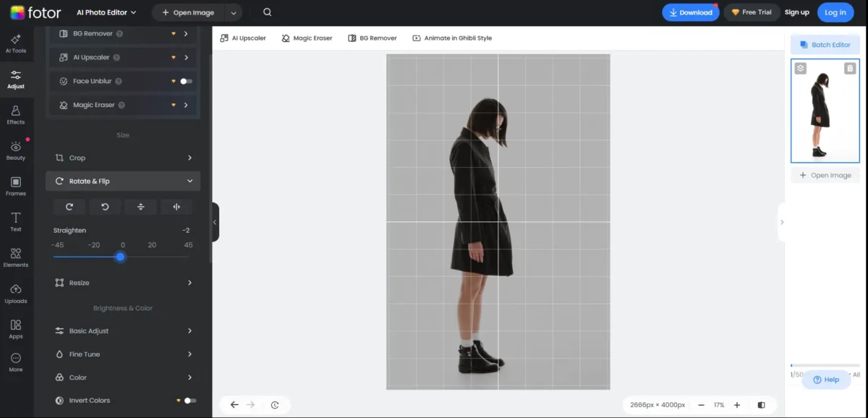Expand the AI Upscaler panel option
The width and height of the screenshot is (868, 418).
tap(186, 57)
